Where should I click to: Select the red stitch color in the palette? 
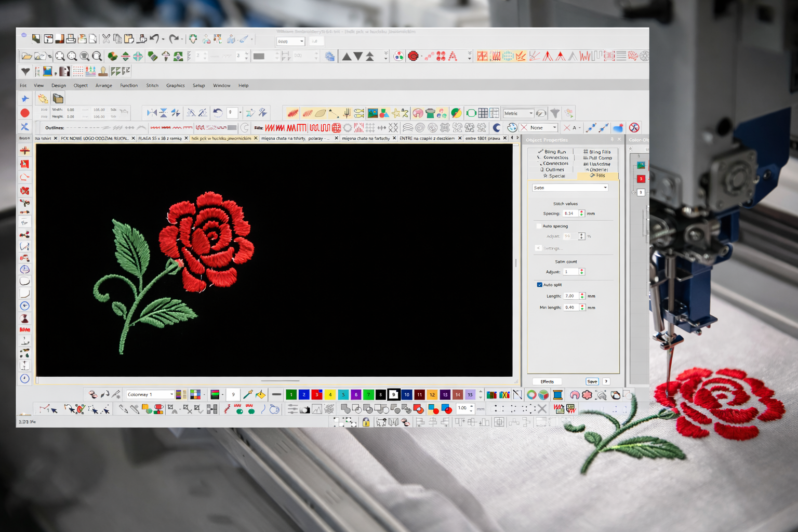click(x=317, y=394)
